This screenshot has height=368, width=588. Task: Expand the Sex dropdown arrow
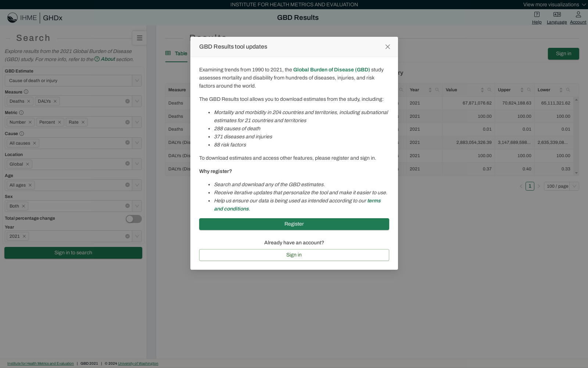[x=137, y=206]
